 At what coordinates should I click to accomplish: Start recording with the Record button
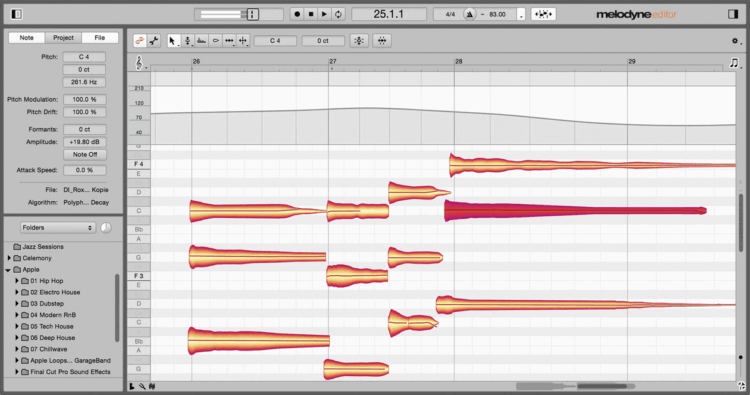click(x=297, y=14)
